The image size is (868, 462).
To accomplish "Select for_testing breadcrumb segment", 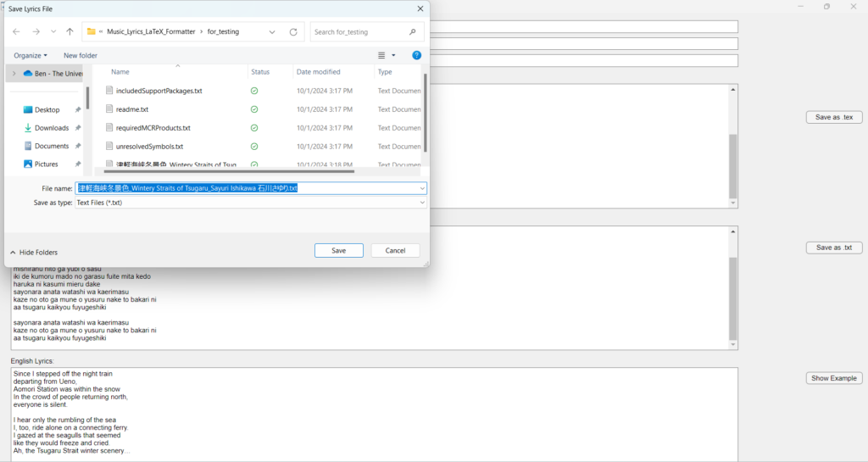I will (x=223, y=31).
